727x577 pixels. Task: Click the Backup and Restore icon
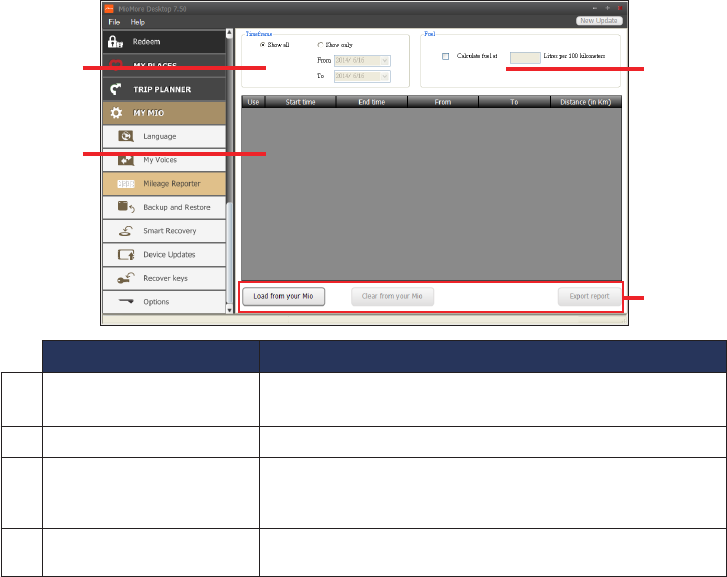coord(126,207)
